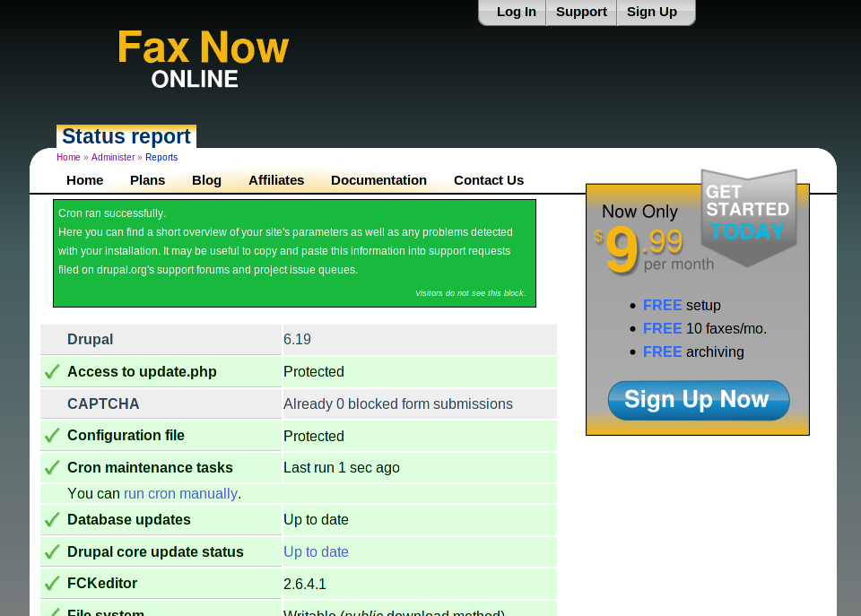Click checkmark icon beside Database updates
This screenshot has height=616, width=861.
(52, 519)
